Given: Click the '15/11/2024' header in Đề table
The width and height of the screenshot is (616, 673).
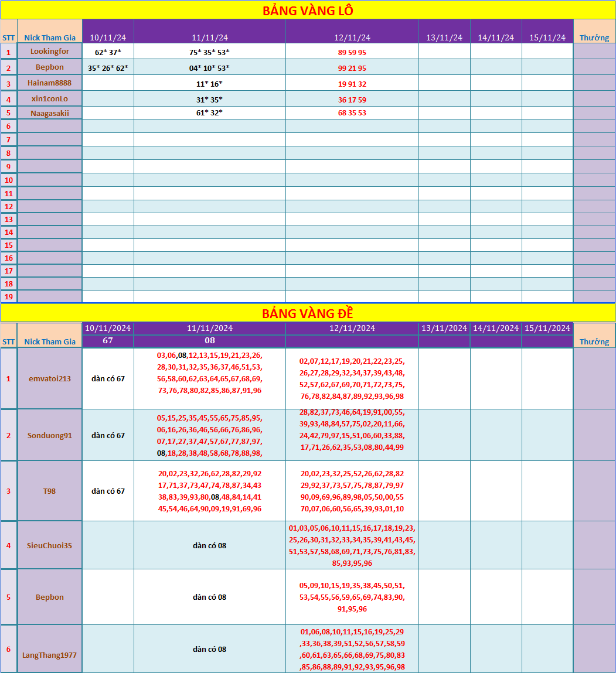Looking at the screenshot, I should click(x=547, y=328).
